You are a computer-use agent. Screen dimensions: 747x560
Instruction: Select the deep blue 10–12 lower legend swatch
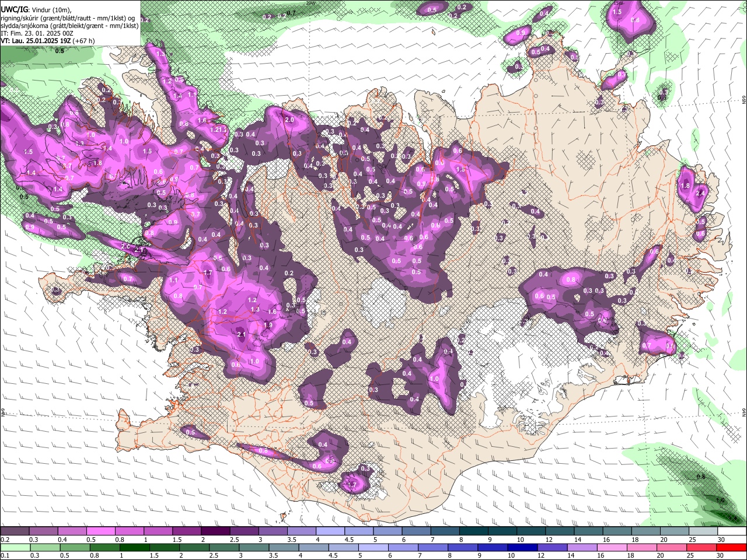(523, 547)
